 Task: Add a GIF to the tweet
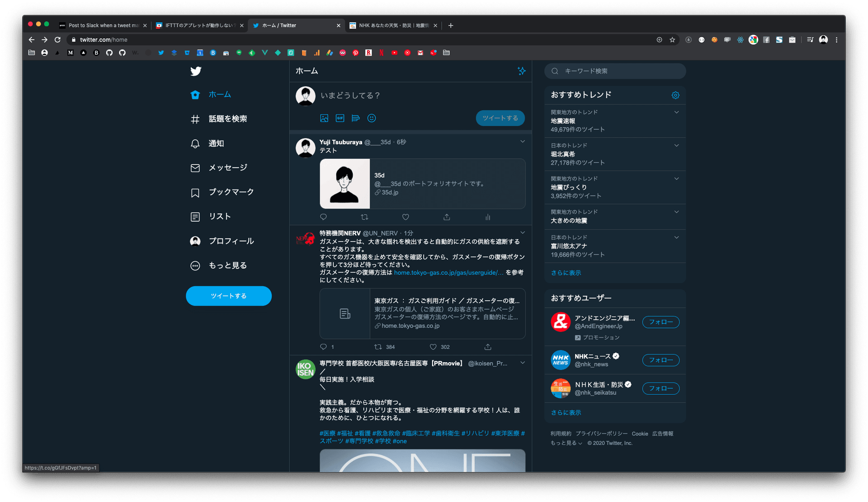(340, 118)
